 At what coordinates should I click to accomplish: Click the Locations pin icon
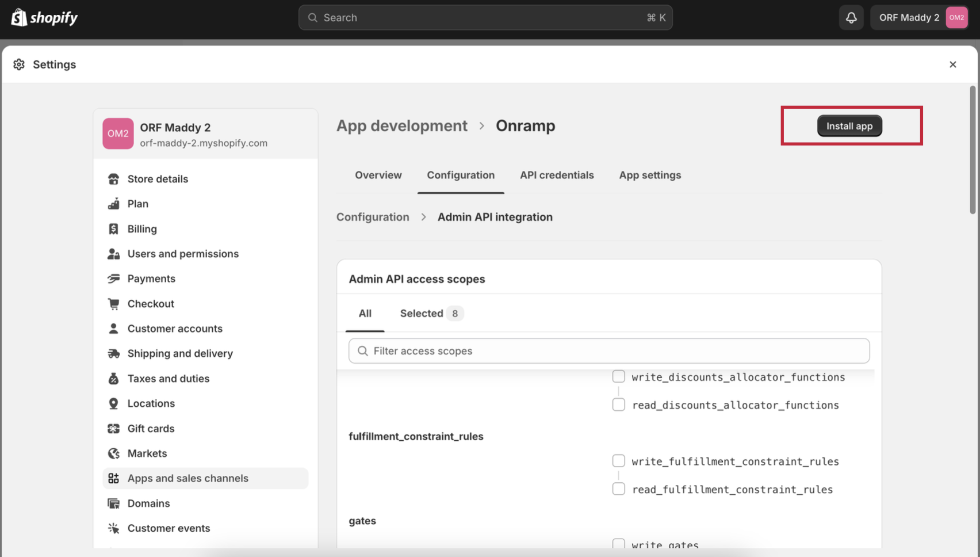(113, 403)
